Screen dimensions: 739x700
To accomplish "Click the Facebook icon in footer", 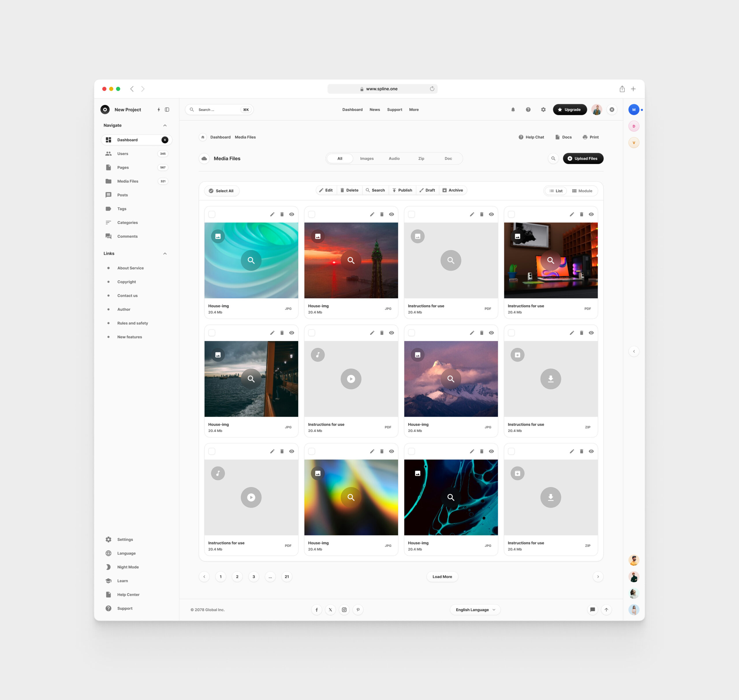I will pyautogui.click(x=317, y=610).
